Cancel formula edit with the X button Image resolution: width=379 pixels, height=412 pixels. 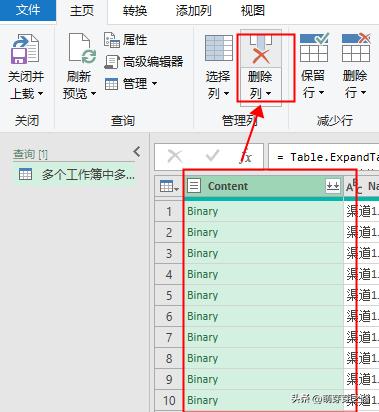tap(175, 156)
